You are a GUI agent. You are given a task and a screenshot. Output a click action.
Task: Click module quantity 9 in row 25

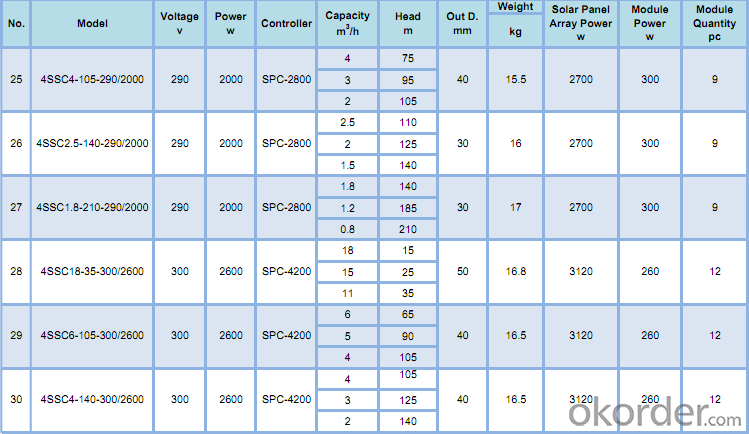(x=715, y=79)
